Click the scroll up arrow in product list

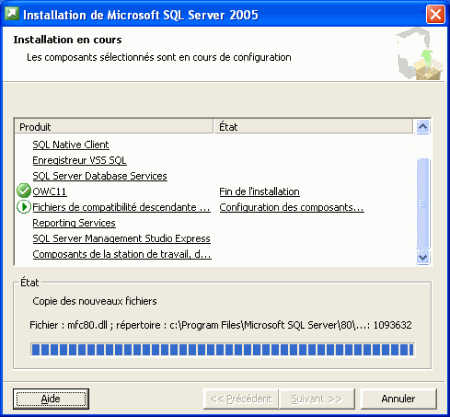point(423,127)
